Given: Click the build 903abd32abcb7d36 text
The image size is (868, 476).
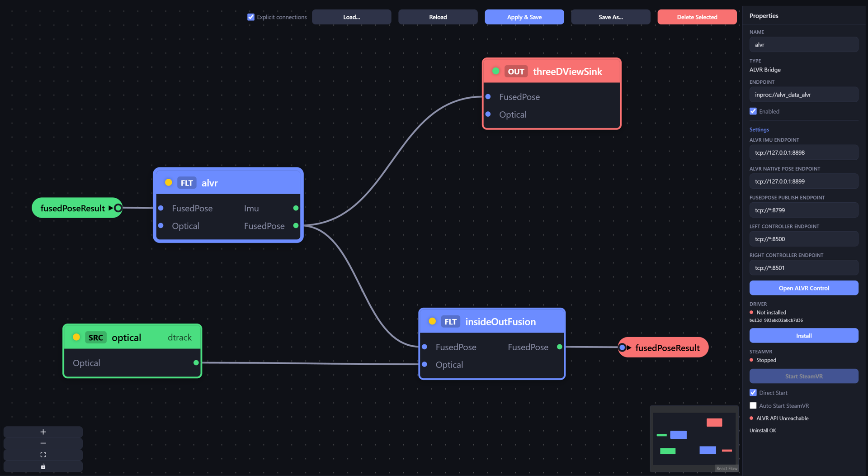Looking at the screenshot, I should tap(776, 320).
